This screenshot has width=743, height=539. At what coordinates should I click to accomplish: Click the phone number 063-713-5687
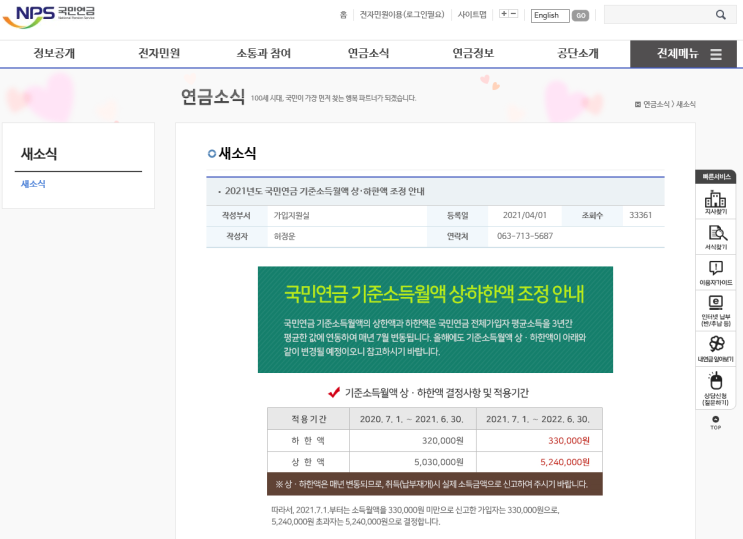(x=525, y=236)
